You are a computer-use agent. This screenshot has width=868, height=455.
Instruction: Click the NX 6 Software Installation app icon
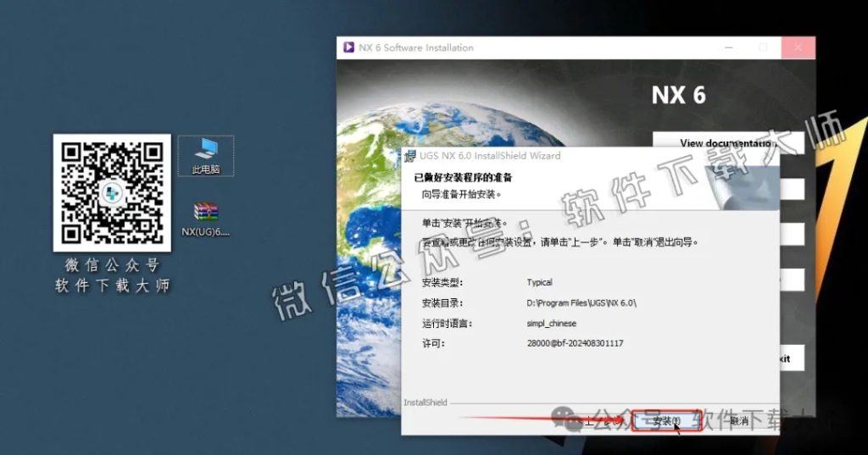[x=348, y=47]
